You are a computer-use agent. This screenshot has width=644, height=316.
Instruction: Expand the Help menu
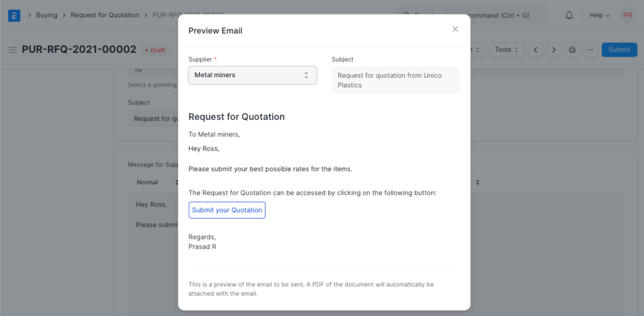click(x=599, y=15)
